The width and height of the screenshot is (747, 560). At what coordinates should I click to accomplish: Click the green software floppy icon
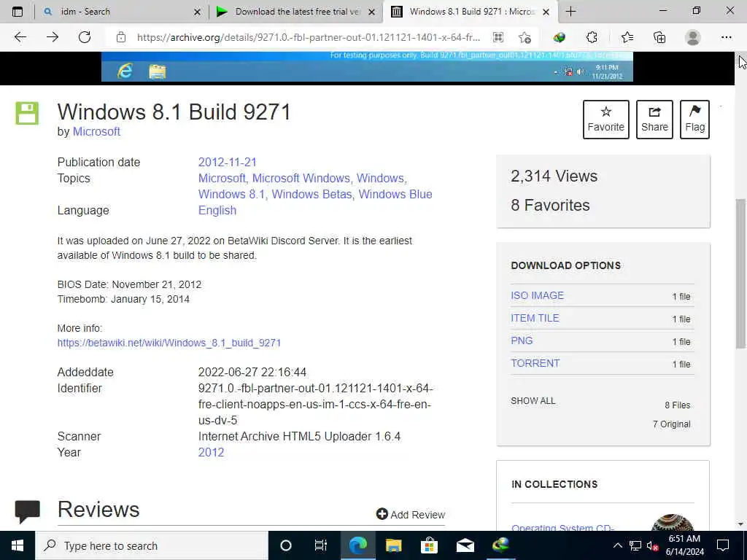pos(27,113)
